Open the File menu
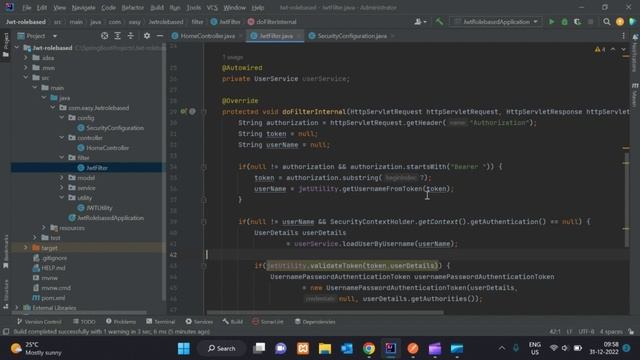Viewport: 640px width, 360px height. point(27,7)
